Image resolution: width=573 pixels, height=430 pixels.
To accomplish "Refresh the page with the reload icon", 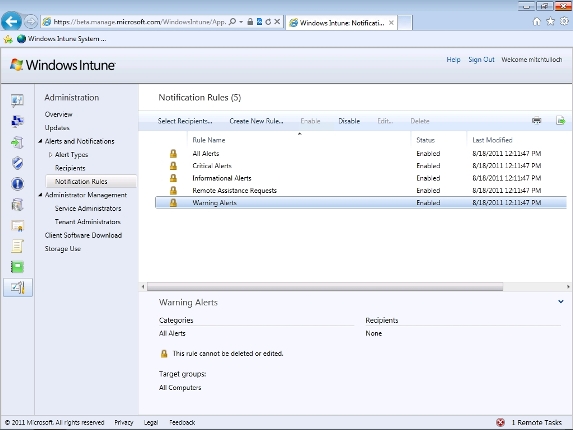I will [268, 22].
